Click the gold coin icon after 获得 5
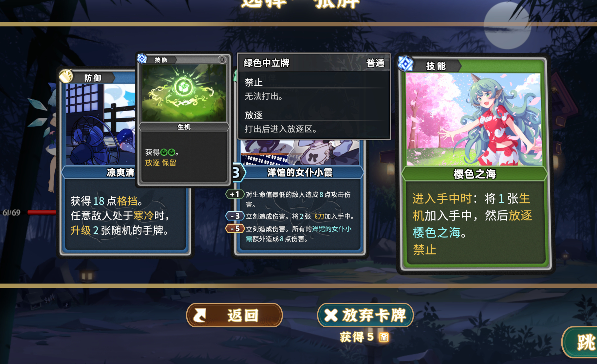Screen dimensions: 597x364 pyautogui.click(x=384, y=337)
